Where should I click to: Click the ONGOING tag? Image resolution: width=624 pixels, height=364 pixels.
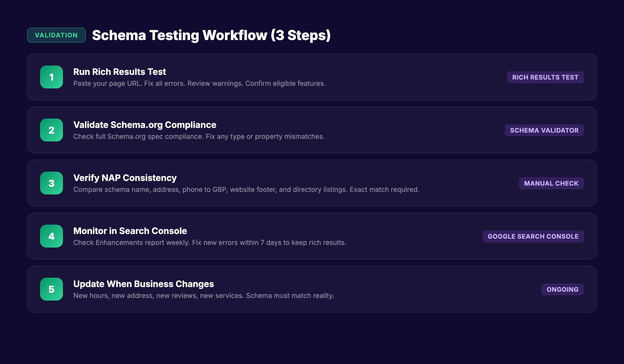tap(562, 289)
